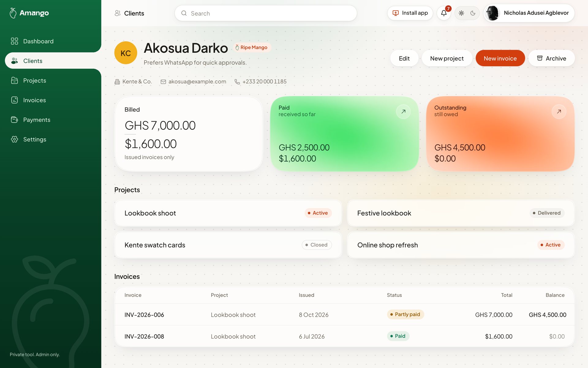Click the Partly paid status badge
Image resolution: width=588 pixels, height=368 pixels.
pos(405,314)
